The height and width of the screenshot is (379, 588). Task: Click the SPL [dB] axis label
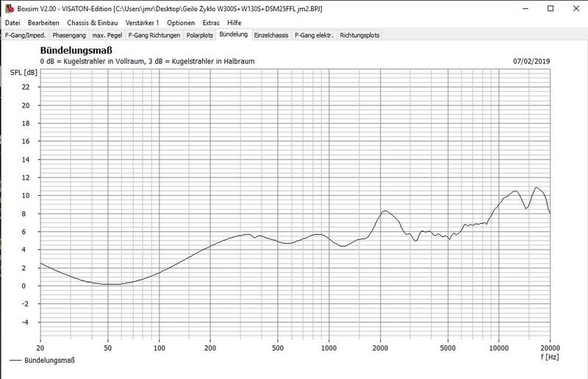(24, 72)
